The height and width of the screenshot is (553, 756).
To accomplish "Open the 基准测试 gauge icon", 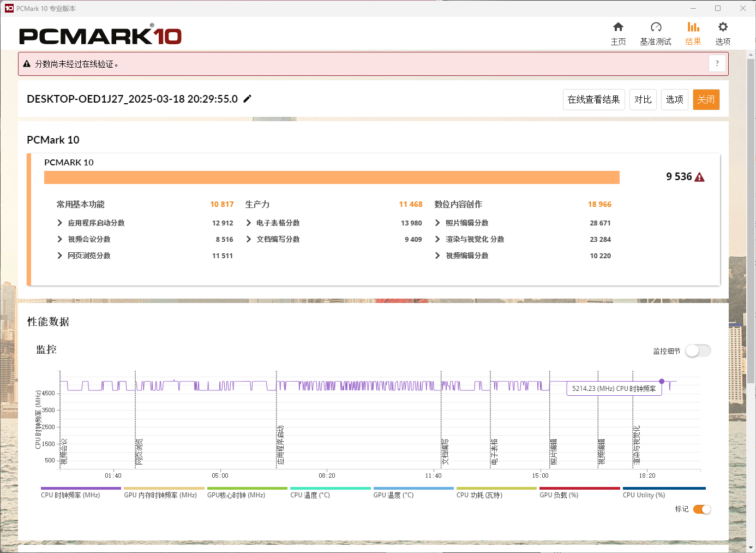I will tap(656, 27).
